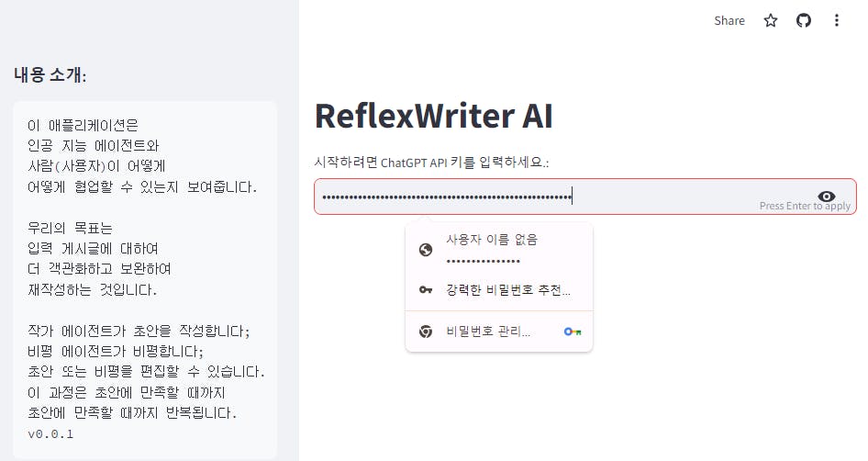Click the '내용 소개:' sidebar heading

(x=50, y=75)
